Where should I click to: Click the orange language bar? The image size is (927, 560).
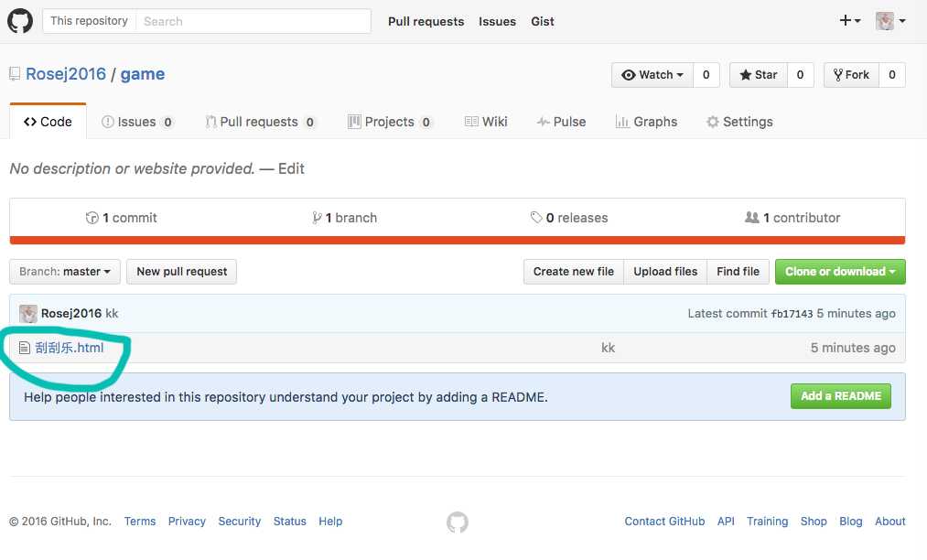[x=458, y=240]
